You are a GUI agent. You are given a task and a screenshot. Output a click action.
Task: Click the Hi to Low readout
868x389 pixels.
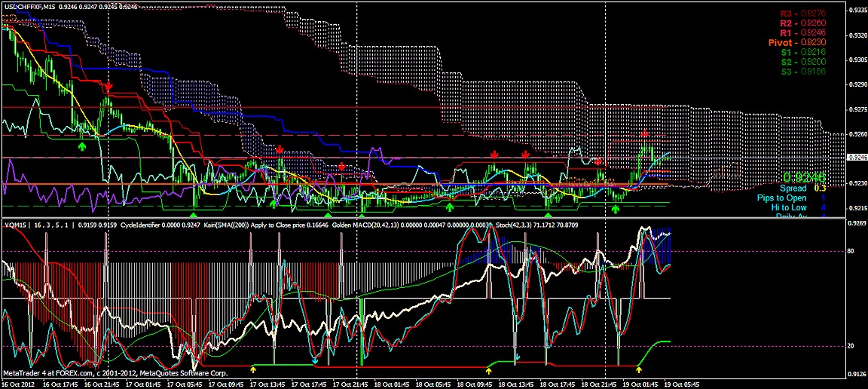798,207
